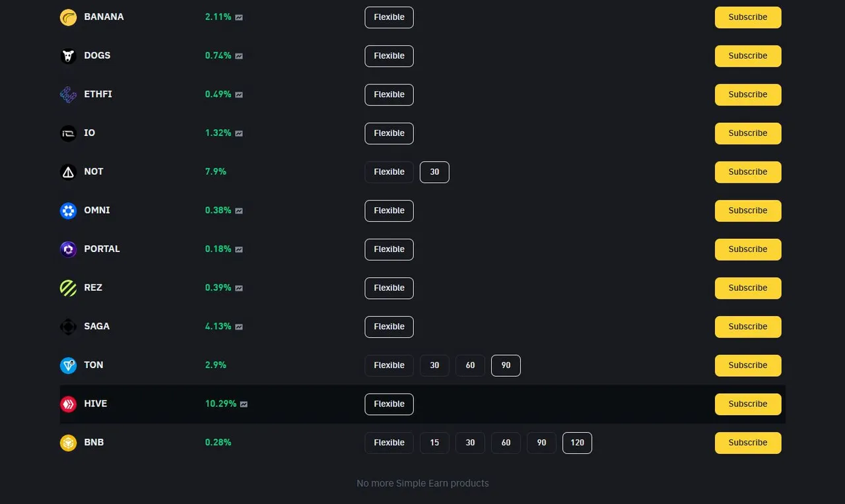Click the OMNI coin logo
The image size is (845, 504).
69,211
